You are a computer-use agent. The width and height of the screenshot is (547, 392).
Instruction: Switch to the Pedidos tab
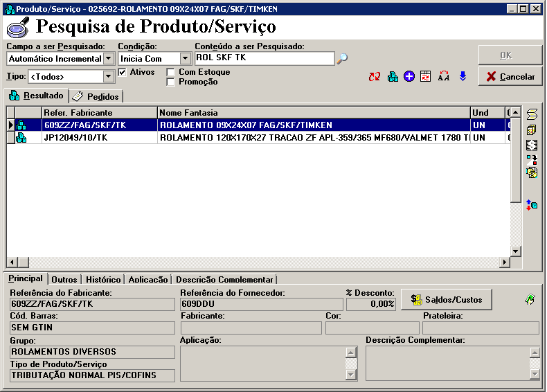(96, 96)
